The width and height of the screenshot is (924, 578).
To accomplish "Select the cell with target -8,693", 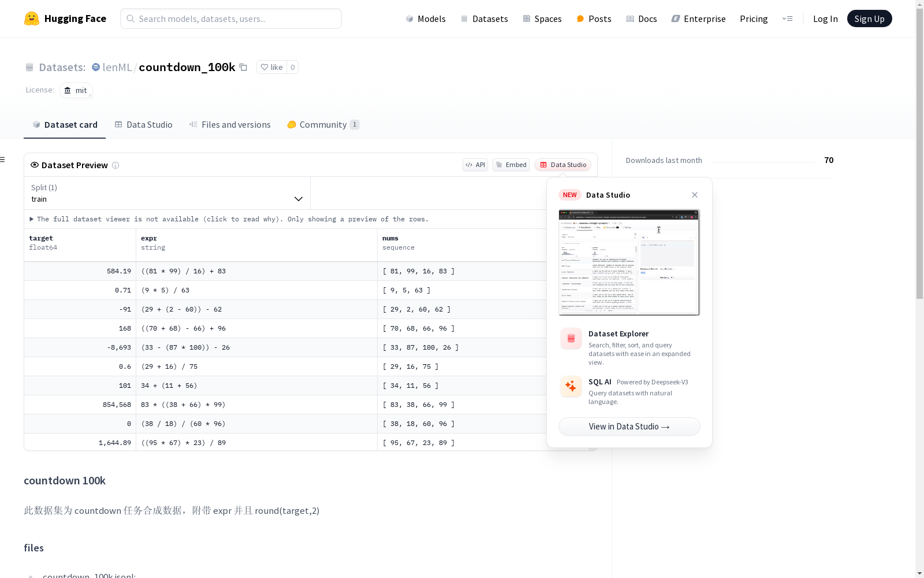I will click(x=80, y=347).
